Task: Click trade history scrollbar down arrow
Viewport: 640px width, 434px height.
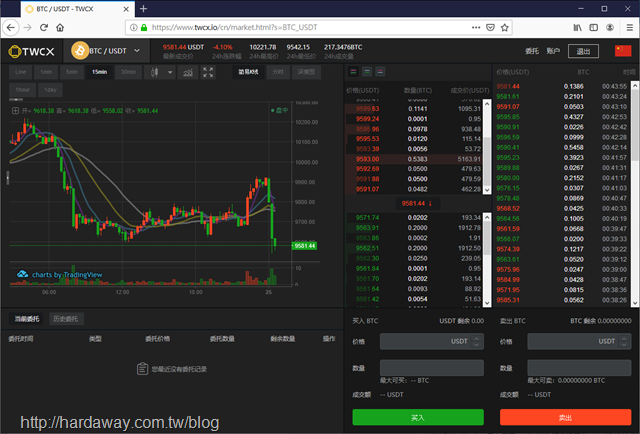Action: [x=635, y=303]
